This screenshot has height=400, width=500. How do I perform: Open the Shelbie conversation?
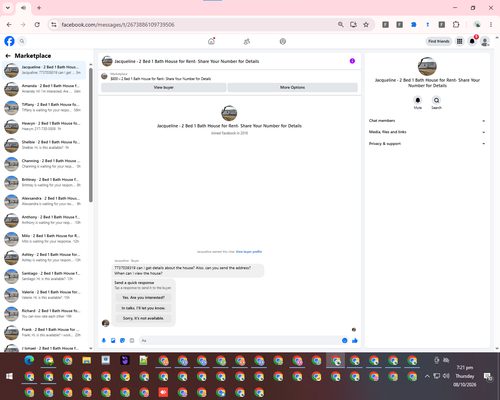[44, 145]
